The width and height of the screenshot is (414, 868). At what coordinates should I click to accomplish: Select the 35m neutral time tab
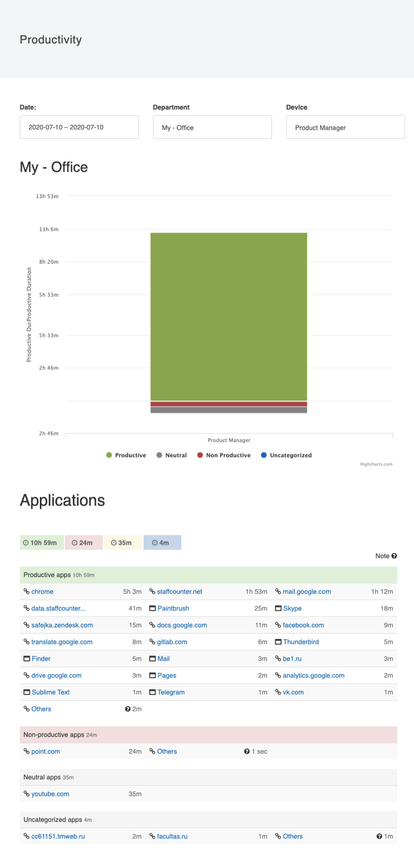(x=123, y=542)
